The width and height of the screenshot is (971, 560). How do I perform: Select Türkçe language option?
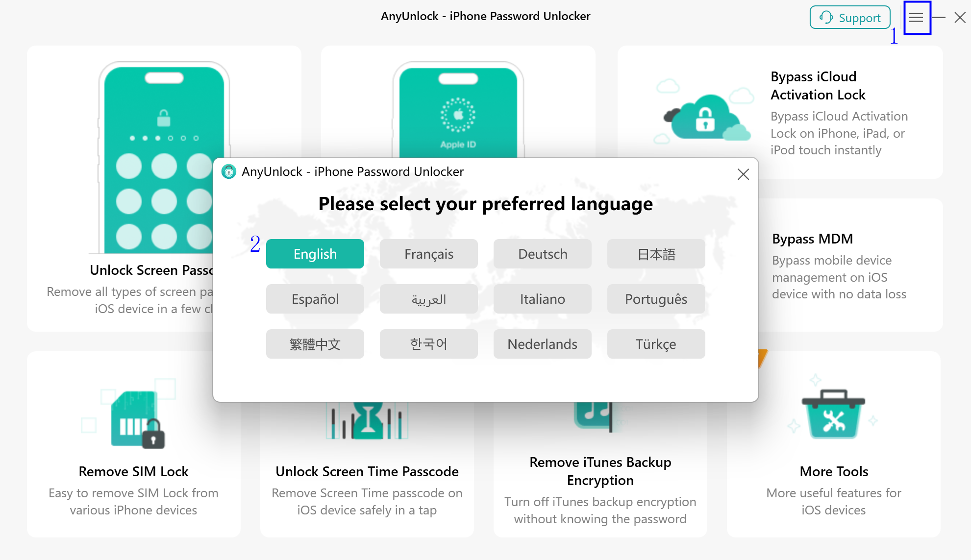pyautogui.click(x=655, y=344)
